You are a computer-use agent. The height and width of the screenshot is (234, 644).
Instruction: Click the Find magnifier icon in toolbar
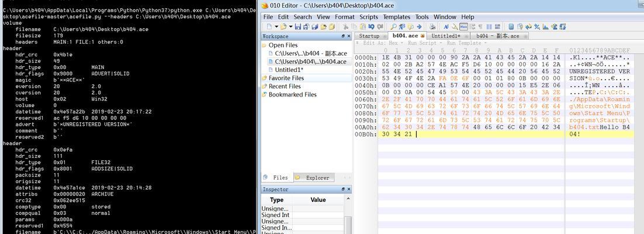(x=393, y=27)
